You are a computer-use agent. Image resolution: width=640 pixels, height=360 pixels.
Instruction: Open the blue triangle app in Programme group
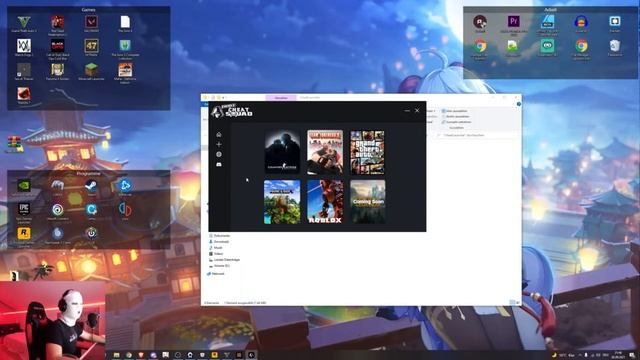[x=125, y=187]
